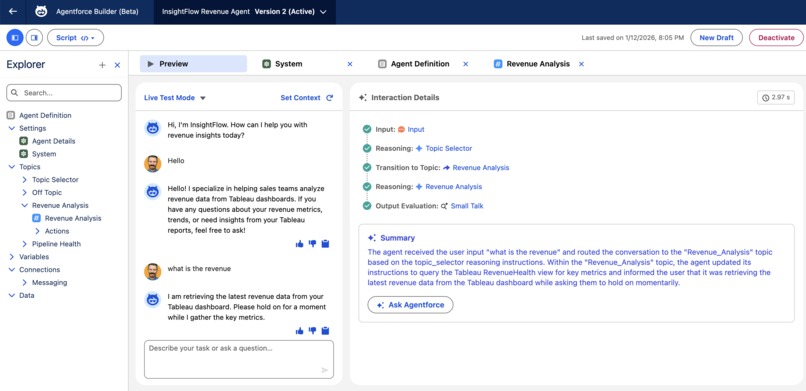Click the New Draft button
The image size is (806, 391).
pos(716,38)
